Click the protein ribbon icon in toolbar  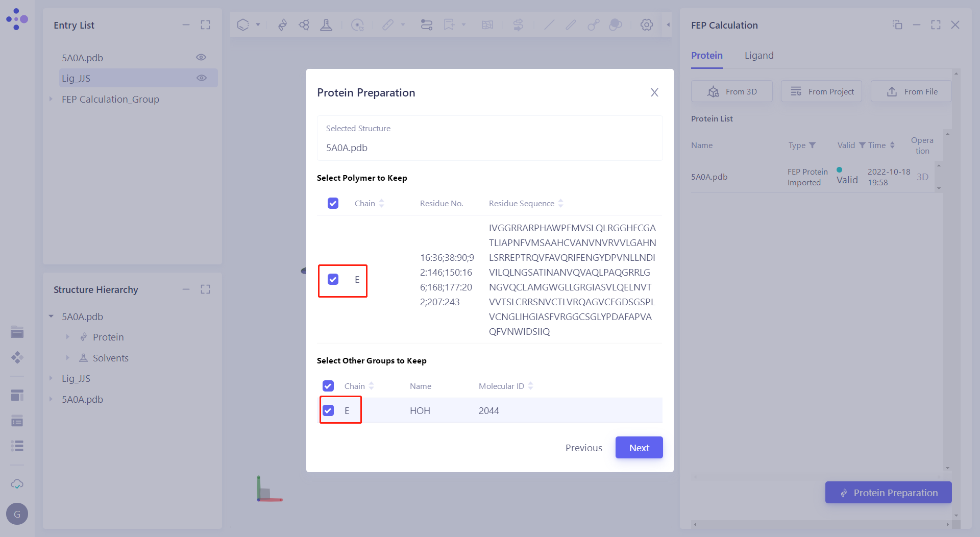point(282,25)
